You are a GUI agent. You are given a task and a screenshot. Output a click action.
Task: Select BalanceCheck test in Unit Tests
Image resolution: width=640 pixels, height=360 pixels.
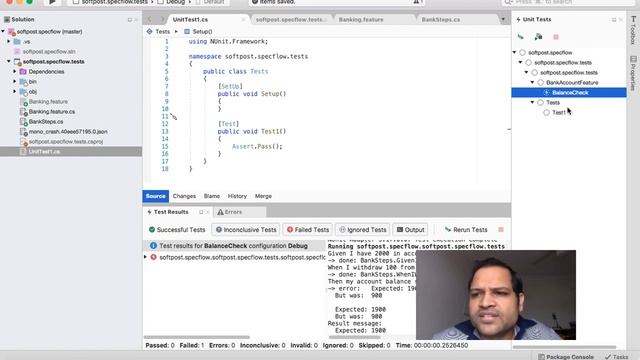[x=569, y=93]
